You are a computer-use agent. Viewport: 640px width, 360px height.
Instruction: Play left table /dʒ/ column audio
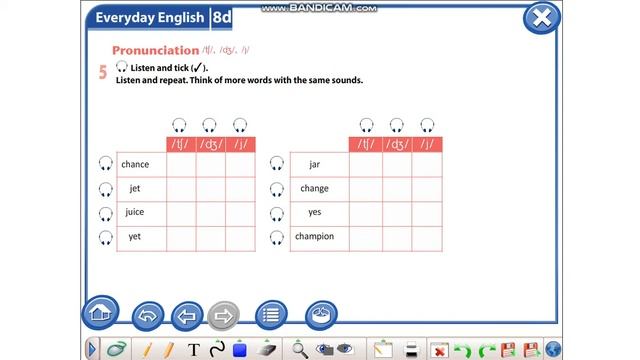(209, 125)
